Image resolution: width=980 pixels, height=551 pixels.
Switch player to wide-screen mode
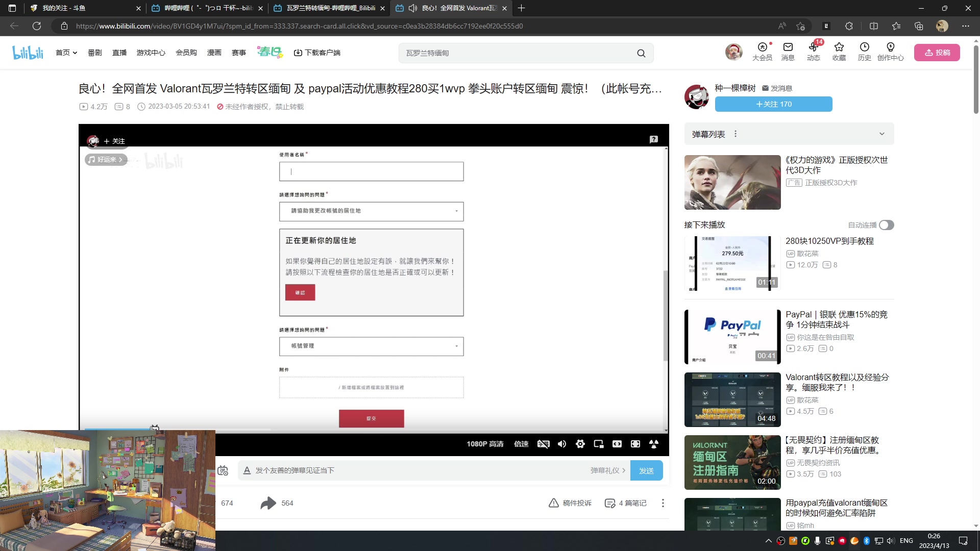617,444
